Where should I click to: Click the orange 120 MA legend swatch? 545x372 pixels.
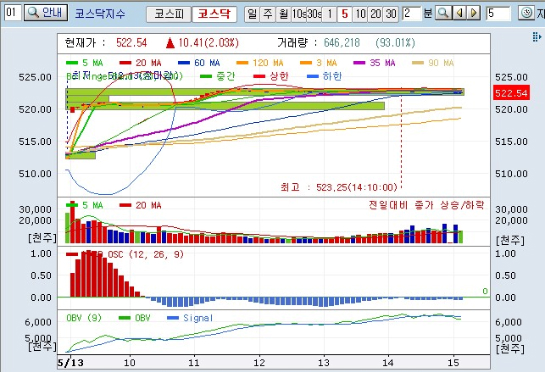(x=242, y=63)
